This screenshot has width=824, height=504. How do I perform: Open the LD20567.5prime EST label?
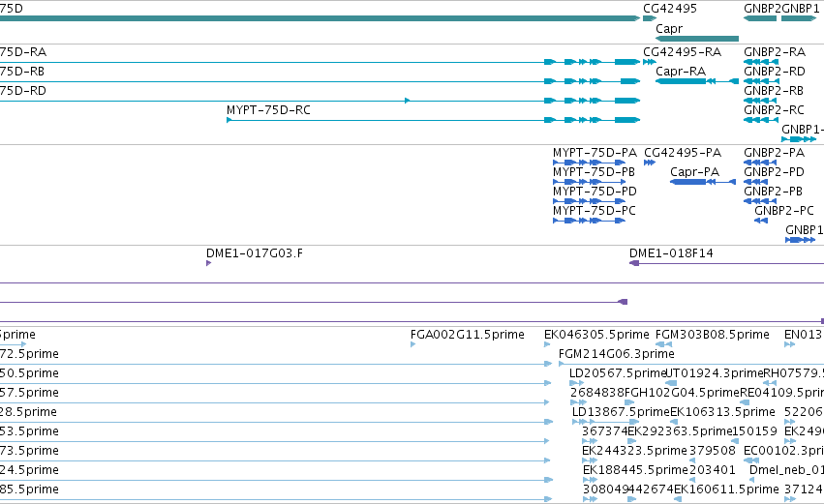pyautogui.click(x=618, y=373)
